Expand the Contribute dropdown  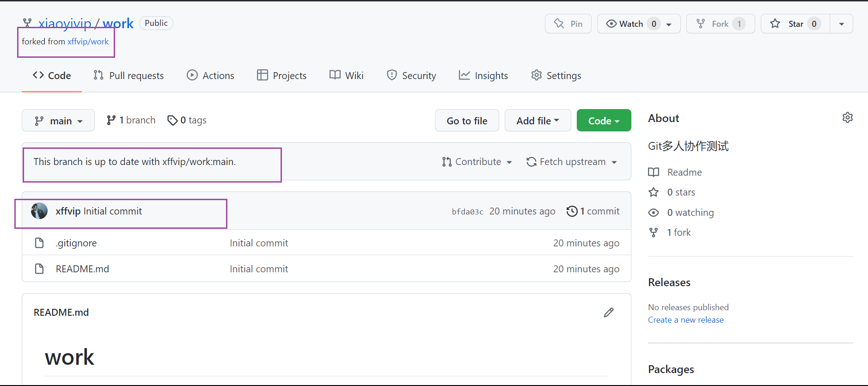(x=477, y=162)
